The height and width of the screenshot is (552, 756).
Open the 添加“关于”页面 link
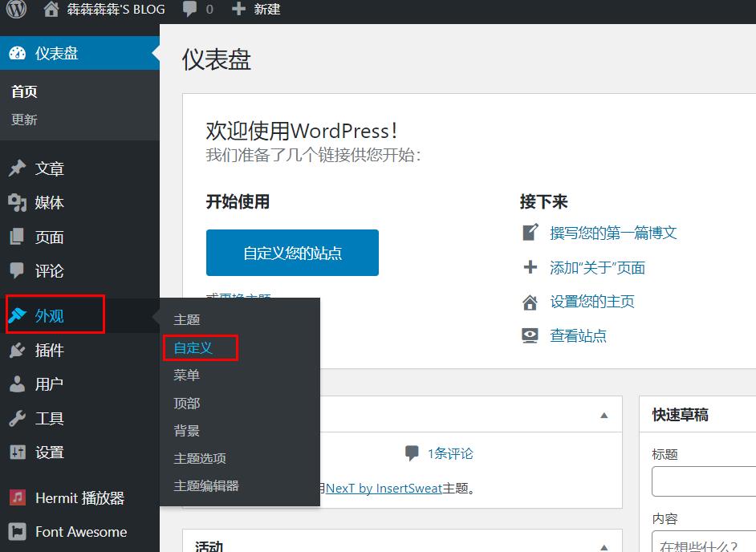[x=597, y=267]
